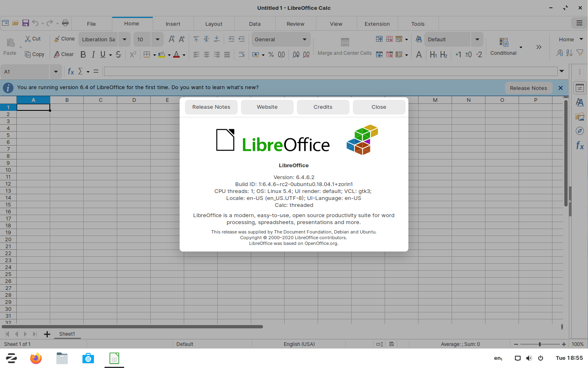The height and width of the screenshot is (368, 588).
Task: Expand the font size 10 dropdown
Action: click(x=158, y=39)
